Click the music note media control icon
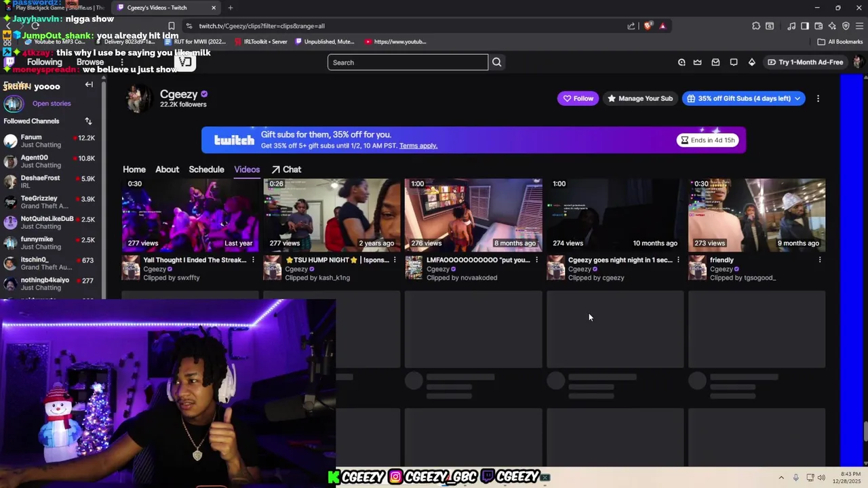 (x=791, y=26)
